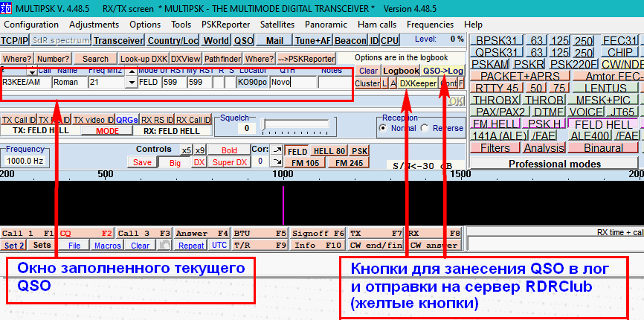Image resolution: width=644 pixels, height=320 pixels.
Task: Open the Transceiver button
Action: [x=118, y=40]
